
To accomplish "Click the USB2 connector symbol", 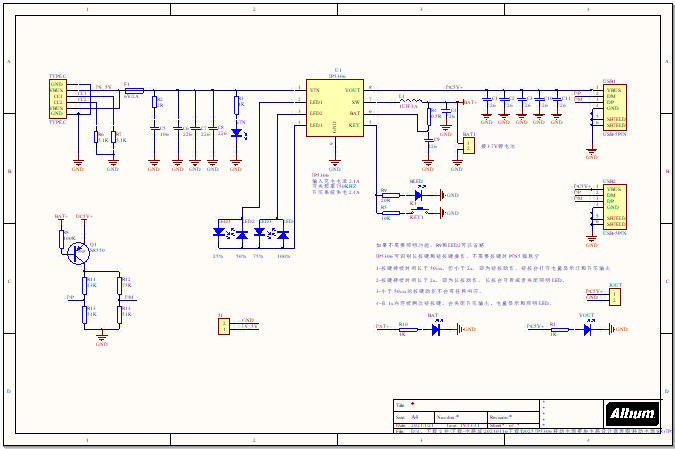I will (x=614, y=207).
